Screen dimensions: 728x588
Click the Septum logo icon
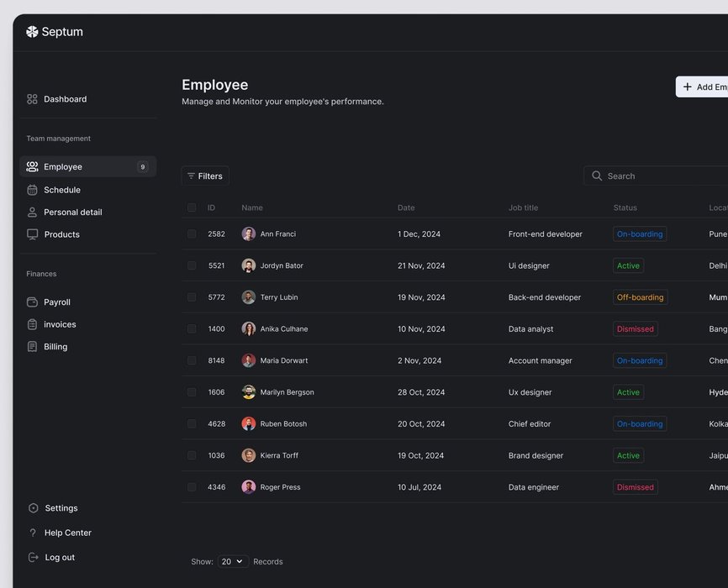pyautogui.click(x=32, y=32)
